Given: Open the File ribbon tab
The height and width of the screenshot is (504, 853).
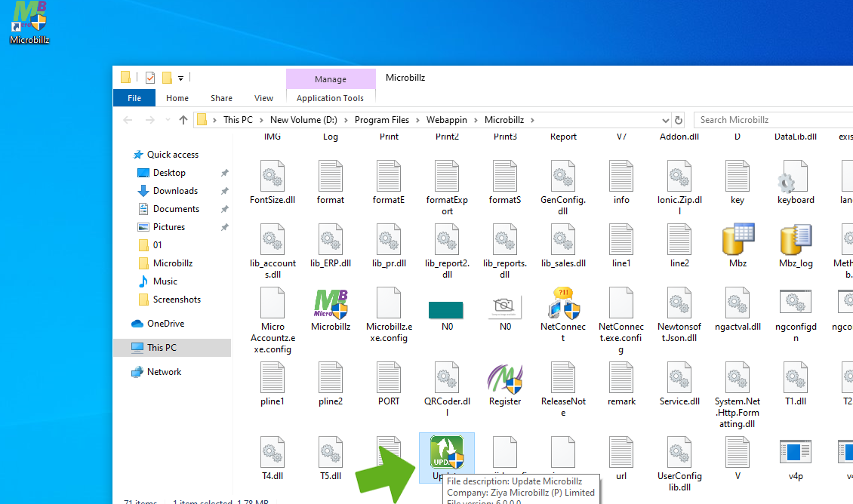Looking at the screenshot, I should point(134,98).
